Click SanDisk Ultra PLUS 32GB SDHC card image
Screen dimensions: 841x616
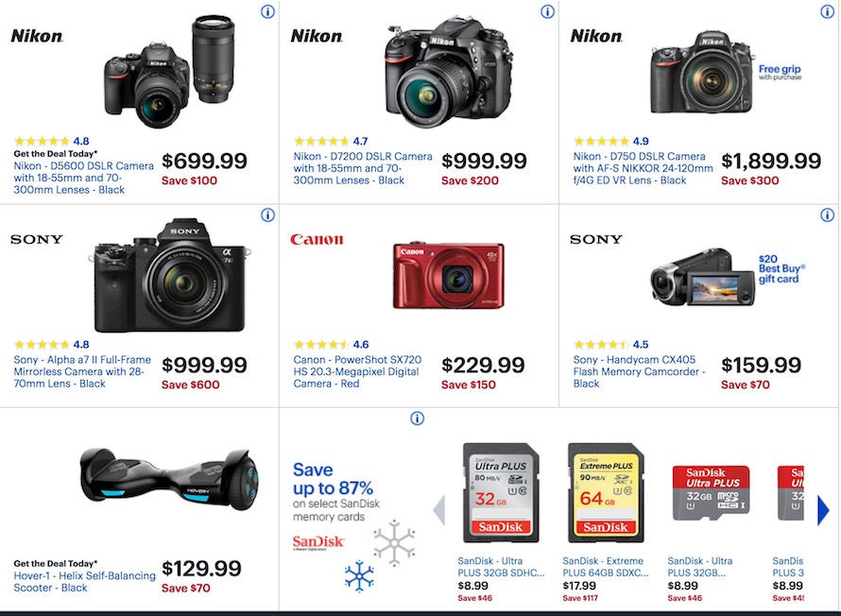tap(501, 493)
